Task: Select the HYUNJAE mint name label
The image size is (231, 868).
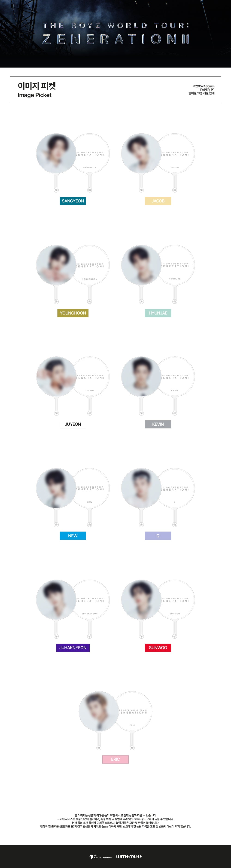Action: click(158, 313)
